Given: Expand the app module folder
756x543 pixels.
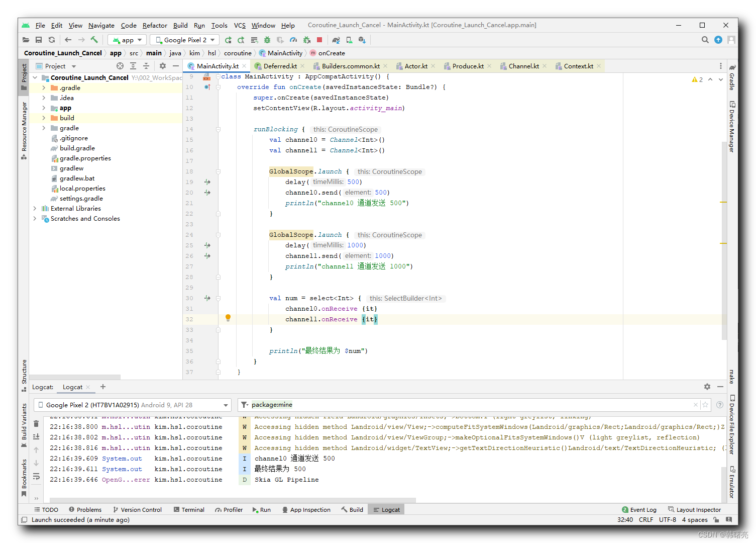Looking at the screenshot, I should point(44,108).
